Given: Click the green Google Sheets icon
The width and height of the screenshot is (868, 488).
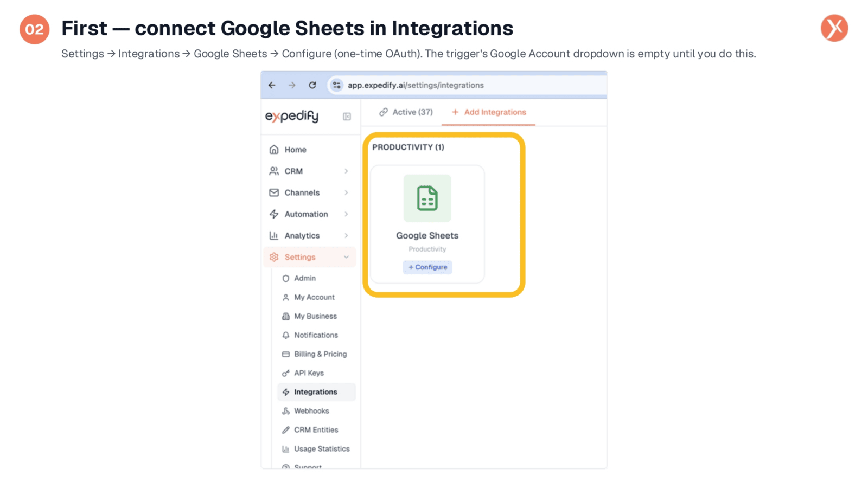Looking at the screenshot, I should pyautogui.click(x=427, y=198).
